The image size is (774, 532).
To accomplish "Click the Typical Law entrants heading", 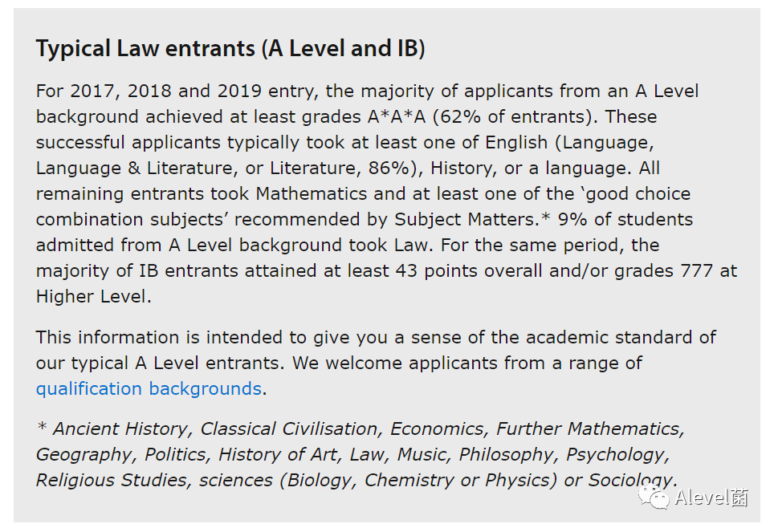I will coord(230,48).
